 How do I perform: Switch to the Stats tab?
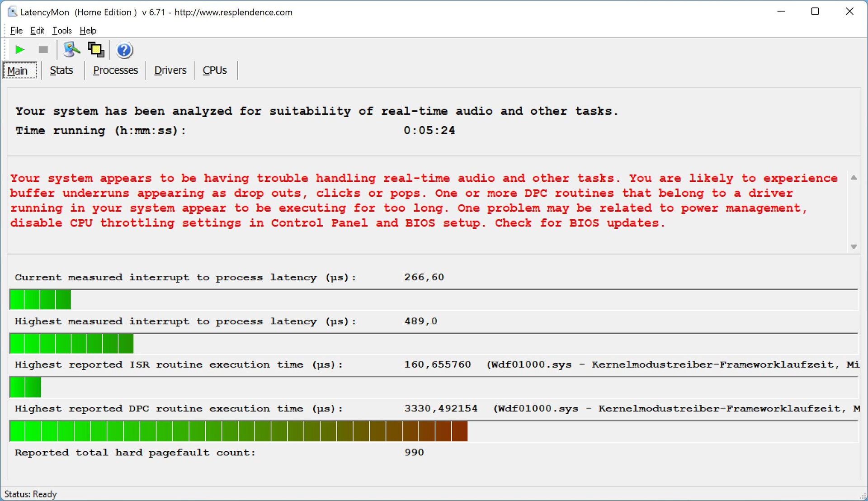(61, 71)
